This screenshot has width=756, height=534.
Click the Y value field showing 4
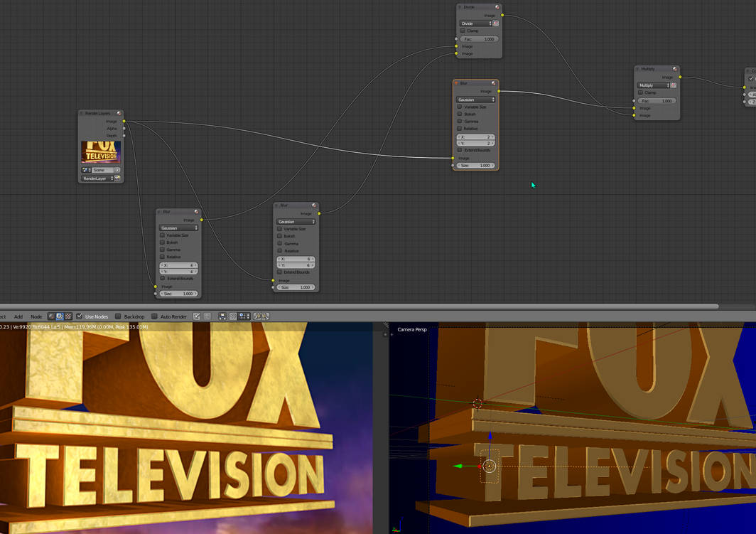tap(178, 272)
